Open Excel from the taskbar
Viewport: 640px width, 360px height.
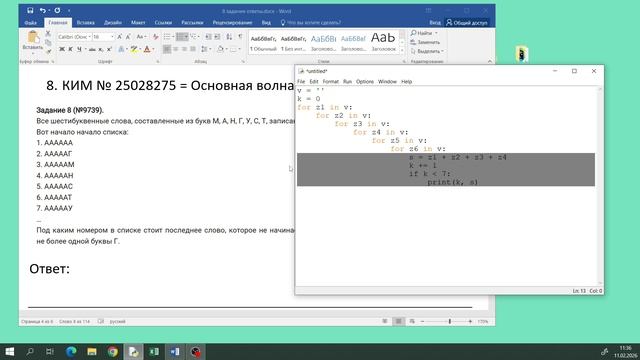[x=154, y=352]
